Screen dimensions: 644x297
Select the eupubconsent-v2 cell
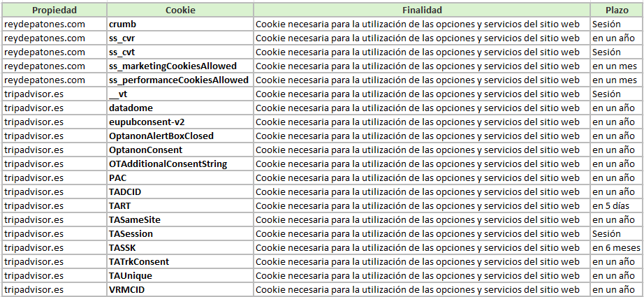(180, 122)
